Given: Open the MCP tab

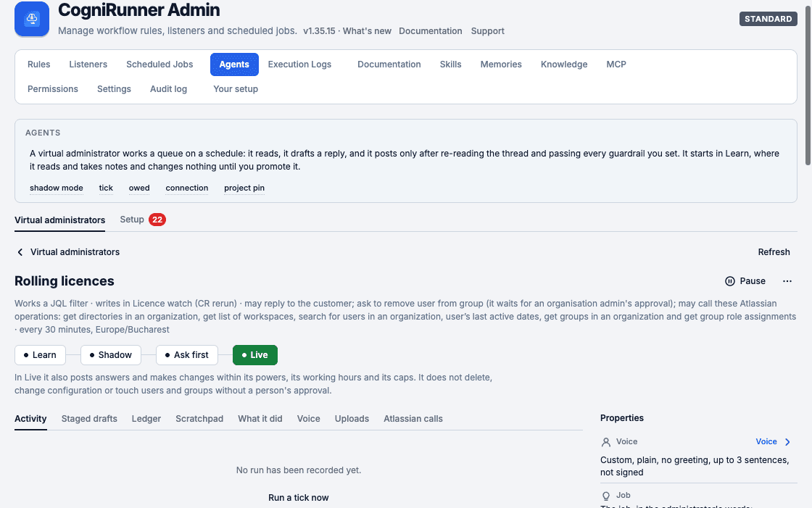Looking at the screenshot, I should (x=616, y=64).
